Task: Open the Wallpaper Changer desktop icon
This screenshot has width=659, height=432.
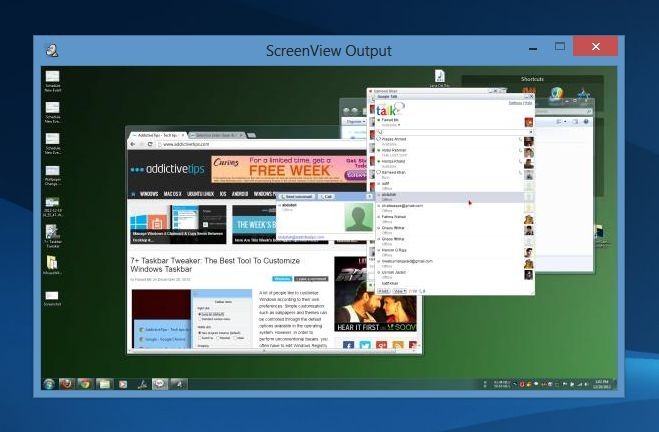Action: click(53, 175)
